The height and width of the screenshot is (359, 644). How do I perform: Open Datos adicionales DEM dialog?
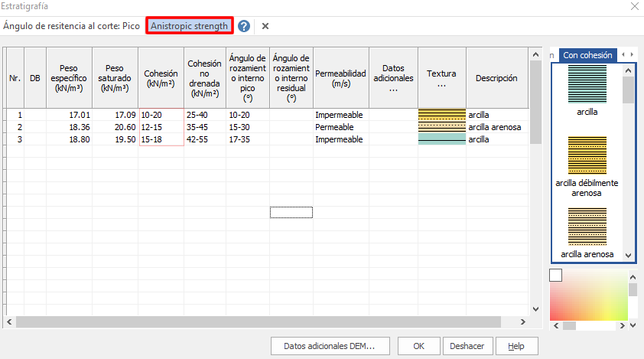[x=330, y=346]
